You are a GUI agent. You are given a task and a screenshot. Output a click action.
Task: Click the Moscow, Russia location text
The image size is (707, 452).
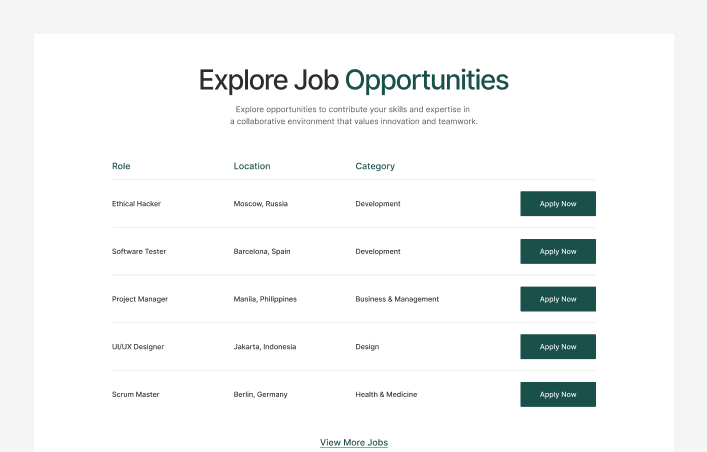261,204
